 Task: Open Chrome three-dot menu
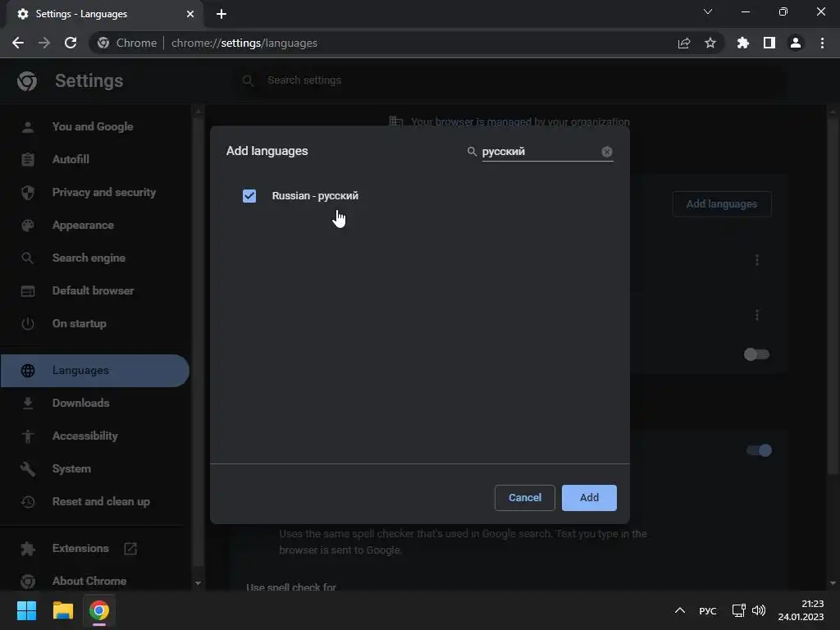tap(822, 43)
